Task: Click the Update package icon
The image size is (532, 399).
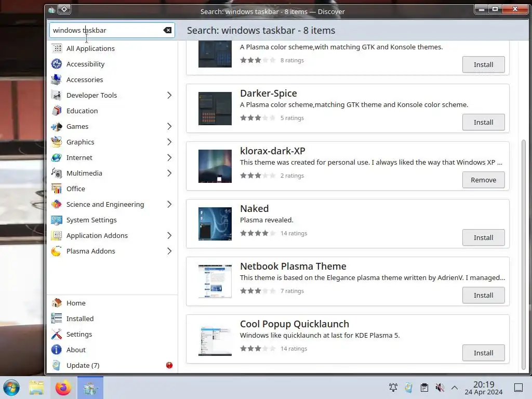Action: 57,365
